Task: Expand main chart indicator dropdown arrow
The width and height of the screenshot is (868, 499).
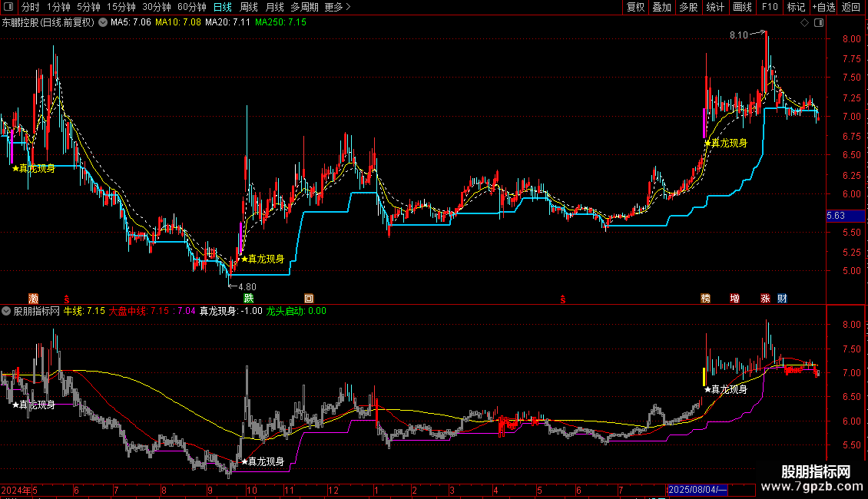Action: tap(103, 23)
